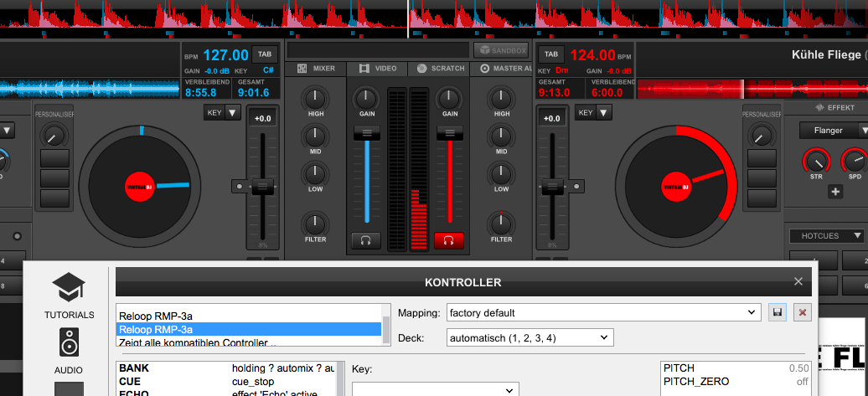This screenshot has width=868, height=396.
Task: Switch to the Scratch tab
Action: (x=440, y=69)
